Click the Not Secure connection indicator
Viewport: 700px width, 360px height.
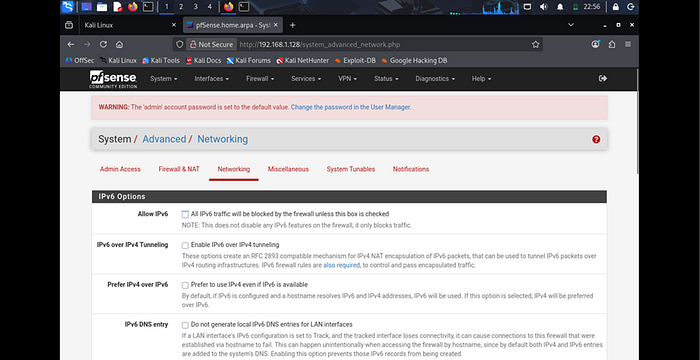pyautogui.click(x=211, y=44)
